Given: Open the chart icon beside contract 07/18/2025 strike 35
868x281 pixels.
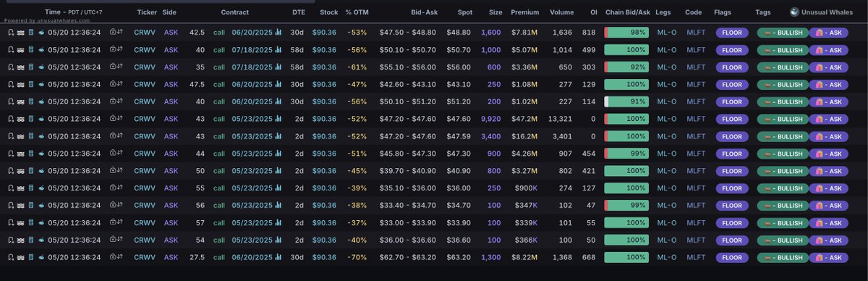Looking at the screenshot, I should tap(278, 67).
